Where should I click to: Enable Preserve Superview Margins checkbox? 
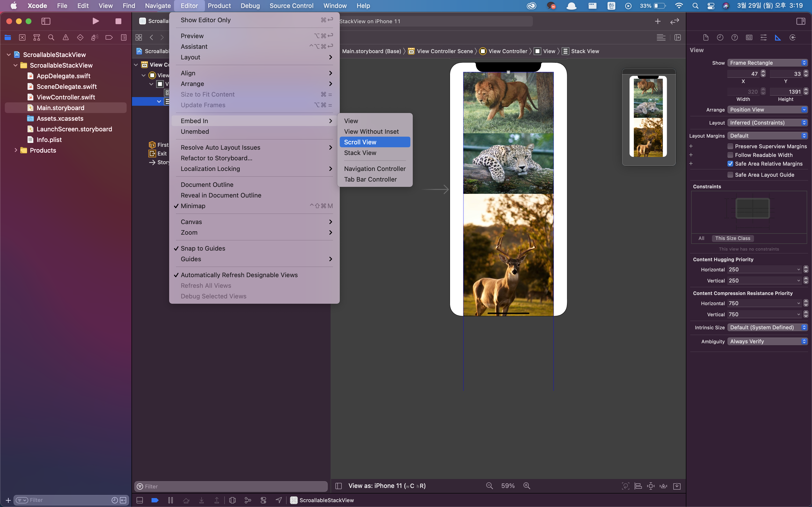tap(730, 146)
